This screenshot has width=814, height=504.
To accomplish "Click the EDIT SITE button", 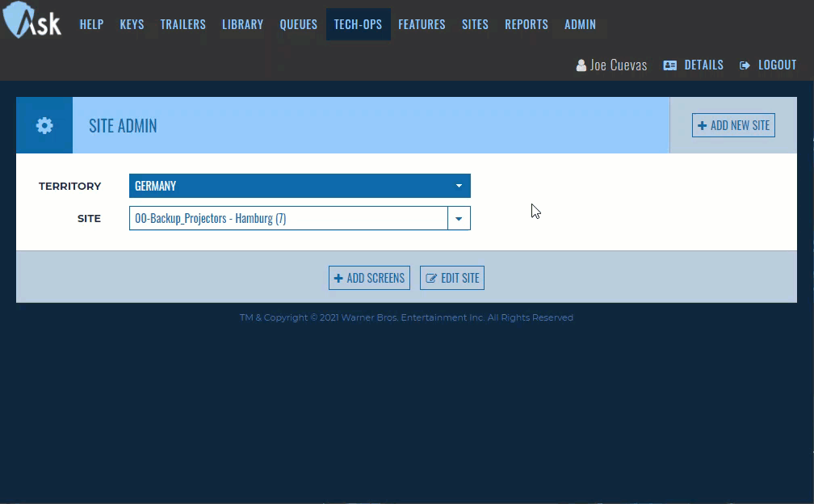I will [451, 277].
